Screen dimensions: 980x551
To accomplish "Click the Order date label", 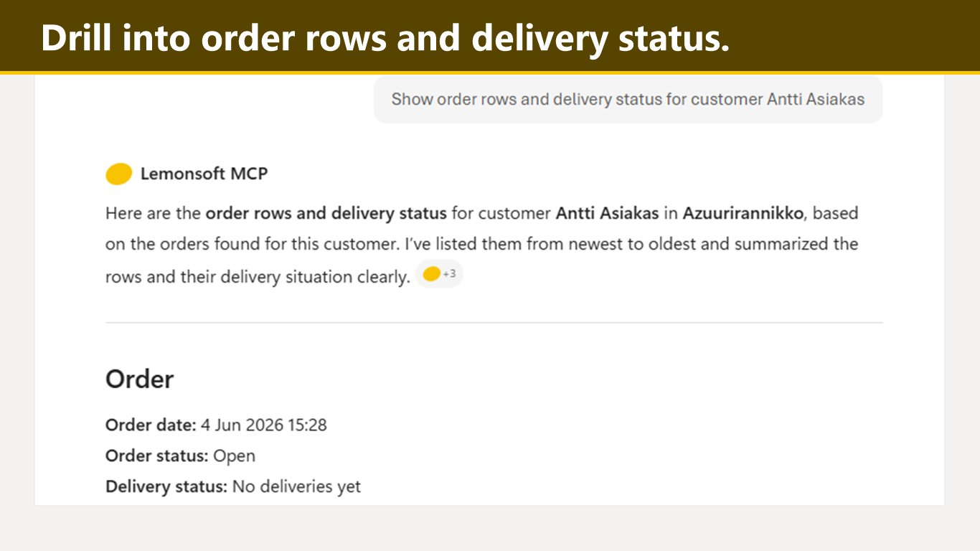I will pyautogui.click(x=151, y=425).
